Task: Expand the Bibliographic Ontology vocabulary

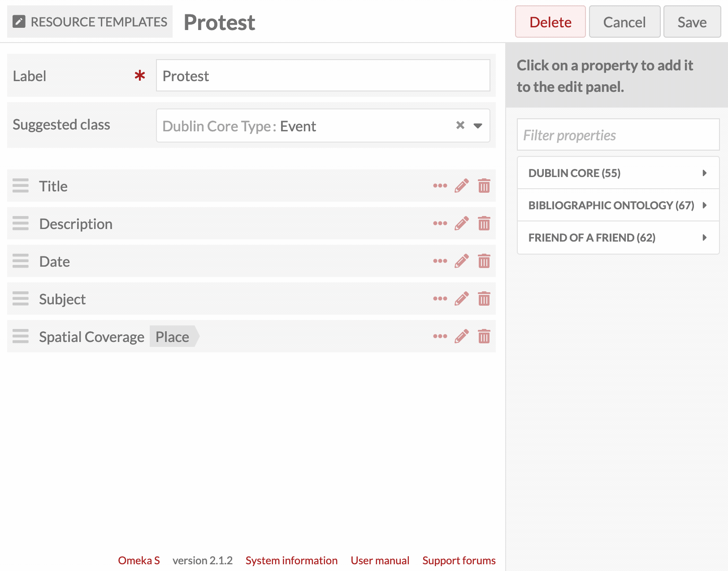Action: pyautogui.click(x=618, y=205)
